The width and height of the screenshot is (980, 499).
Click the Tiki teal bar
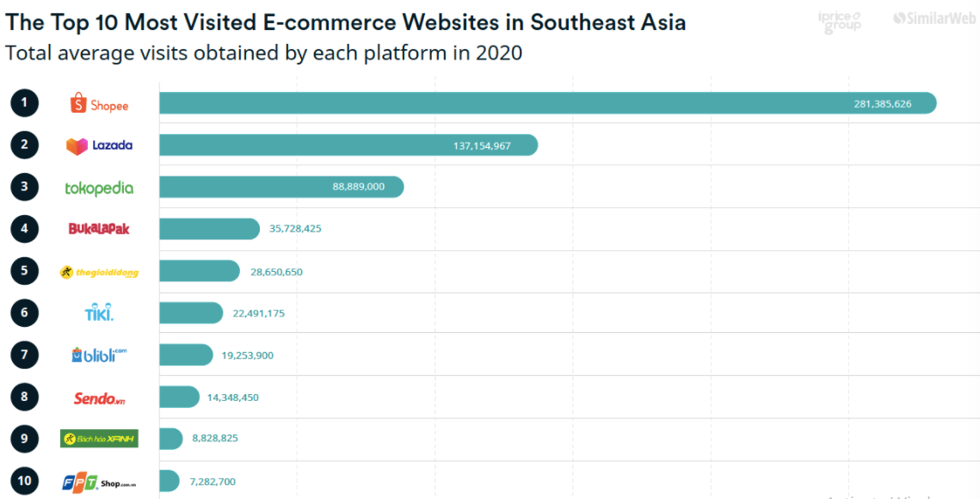[x=191, y=312]
